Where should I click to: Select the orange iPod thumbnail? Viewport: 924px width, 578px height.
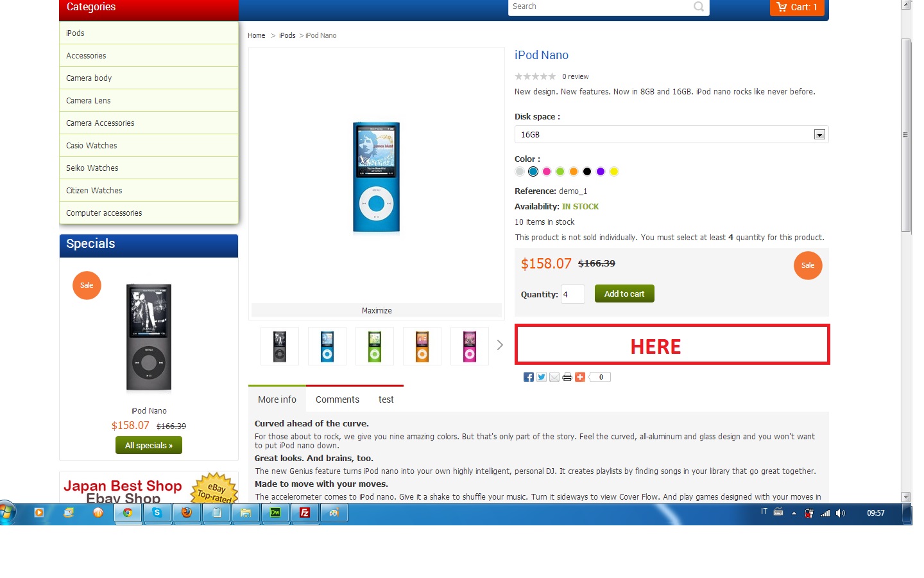pyautogui.click(x=422, y=346)
